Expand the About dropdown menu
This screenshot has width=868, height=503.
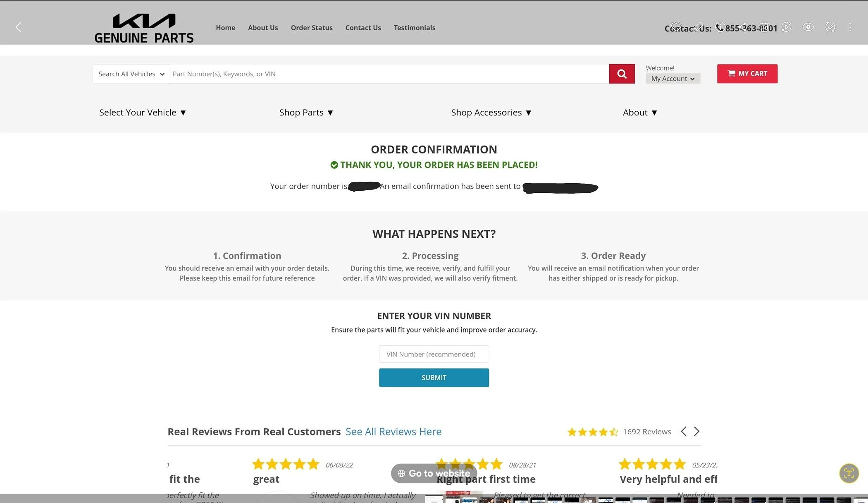640,113
